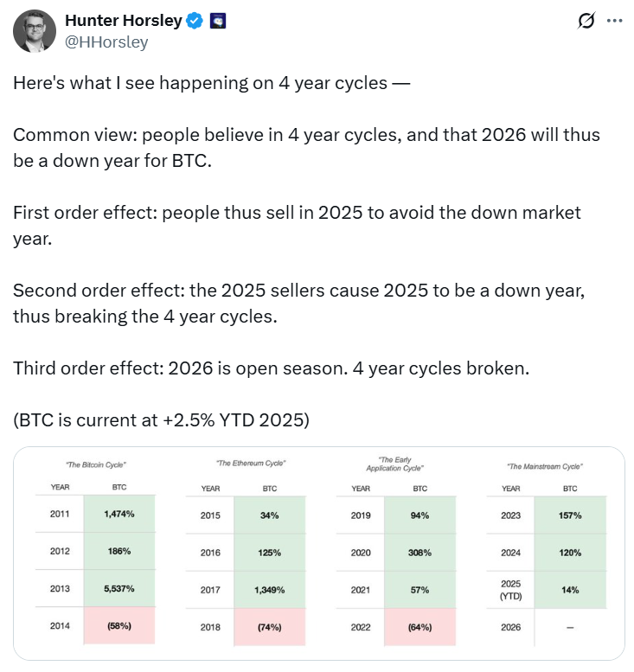Select the 5,537% cell for 2013
The height and width of the screenshot is (672, 634).
[119, 588]
